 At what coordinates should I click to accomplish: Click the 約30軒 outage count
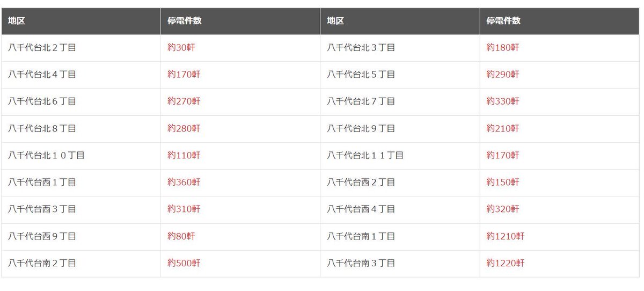pos(181,48)
